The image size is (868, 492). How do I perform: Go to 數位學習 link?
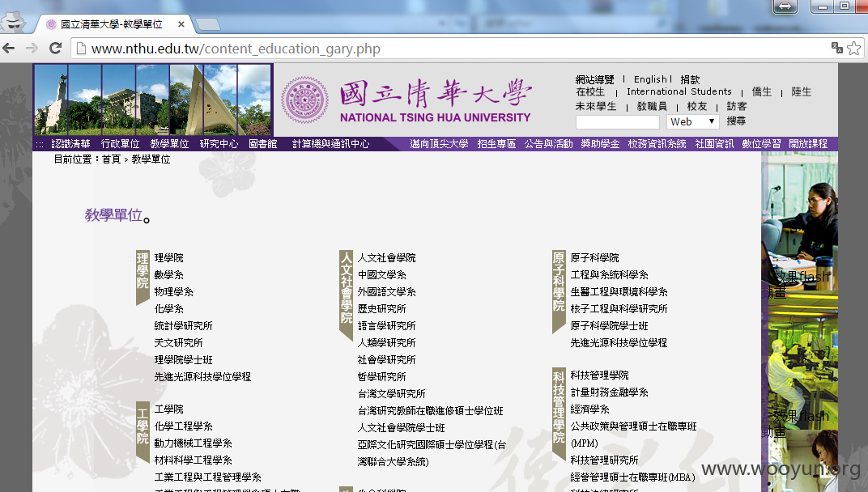click(x=761, y=144)
